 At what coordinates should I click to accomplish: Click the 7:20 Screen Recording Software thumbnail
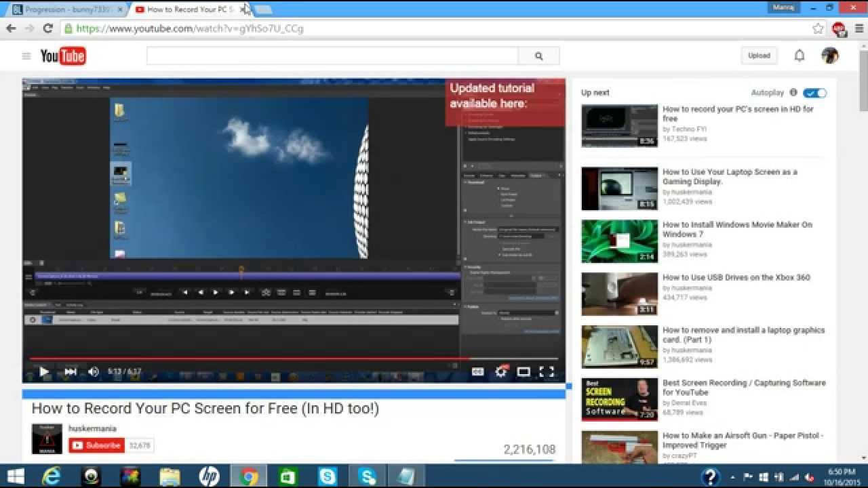[x=619, y=400]
